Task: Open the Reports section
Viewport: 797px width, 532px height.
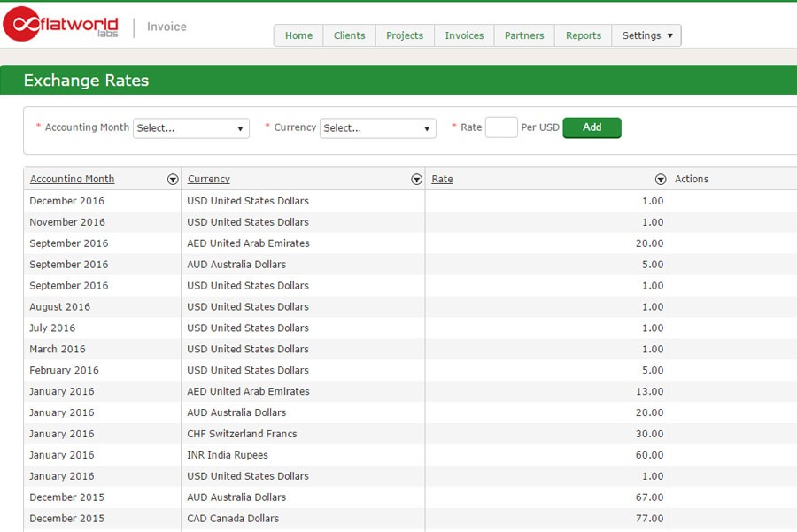Action: coord(583,35)
